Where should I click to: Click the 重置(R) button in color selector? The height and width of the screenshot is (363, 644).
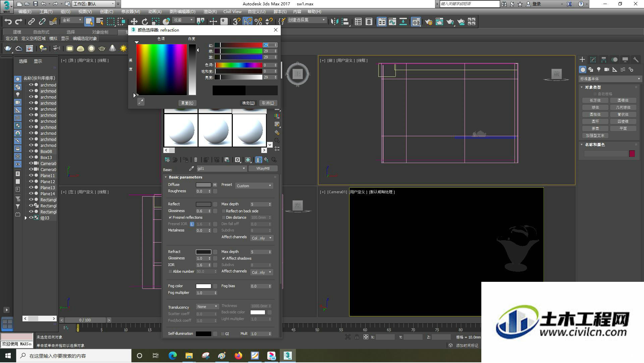click(187, 103)
